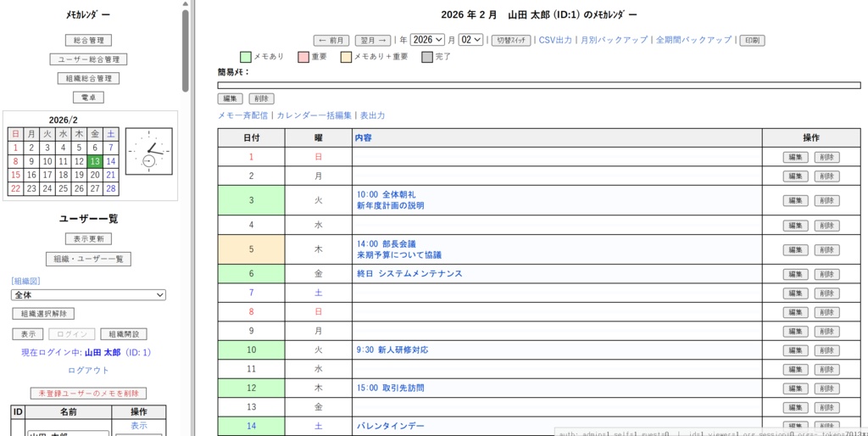The image size is (868, 436).
Task: Click the 簡易メモ input field
Action: tap(539, 86)
